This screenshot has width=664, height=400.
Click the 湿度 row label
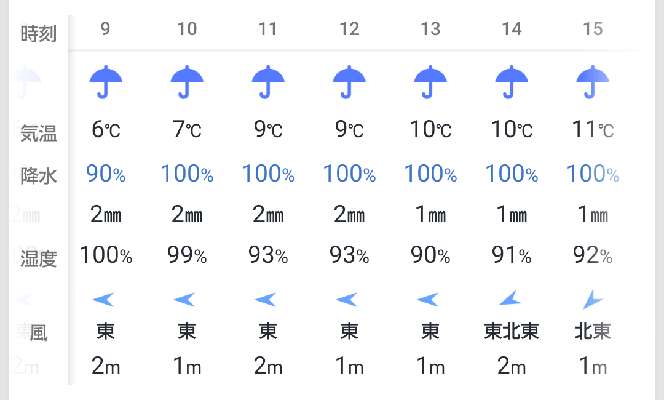point(39,258)
